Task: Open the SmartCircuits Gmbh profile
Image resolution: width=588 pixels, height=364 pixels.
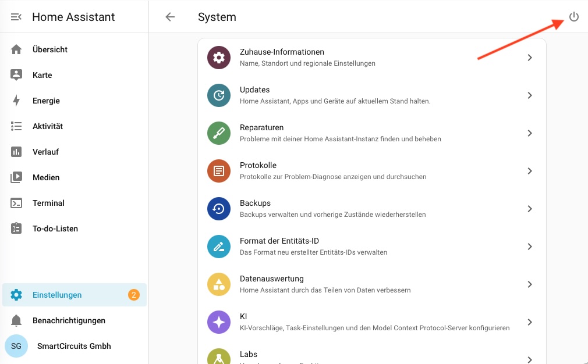Action: tap(75, 346)
